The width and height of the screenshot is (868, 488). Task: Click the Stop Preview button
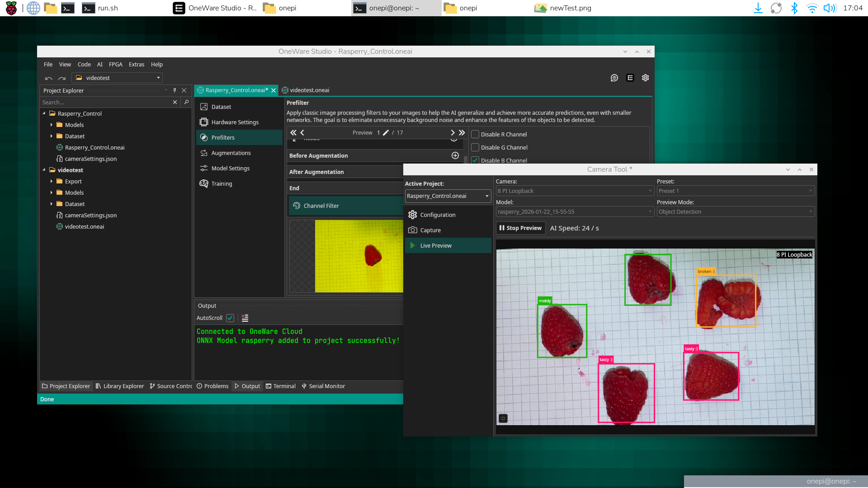520,228
